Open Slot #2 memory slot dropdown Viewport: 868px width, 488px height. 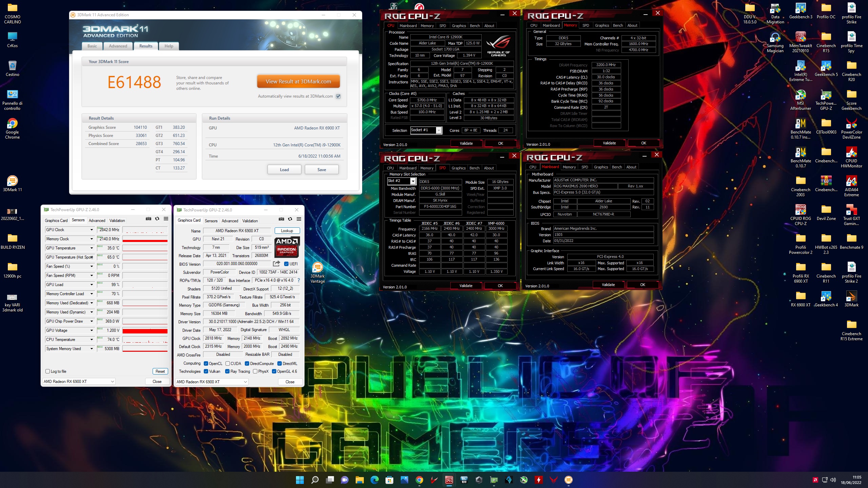(x=401, y=181)
